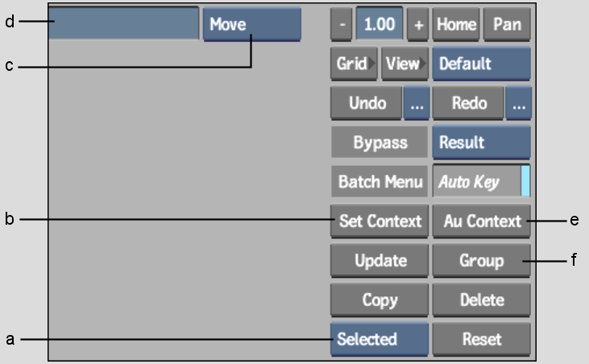Click the 1.00 zoom value field
The width and height of the screenshot is (589, 364).
[380, 23]
